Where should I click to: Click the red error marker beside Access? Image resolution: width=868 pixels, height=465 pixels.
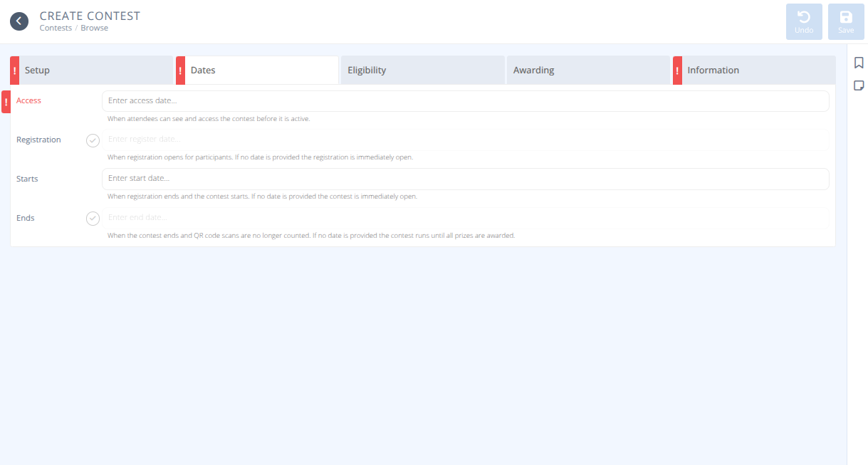6,102
